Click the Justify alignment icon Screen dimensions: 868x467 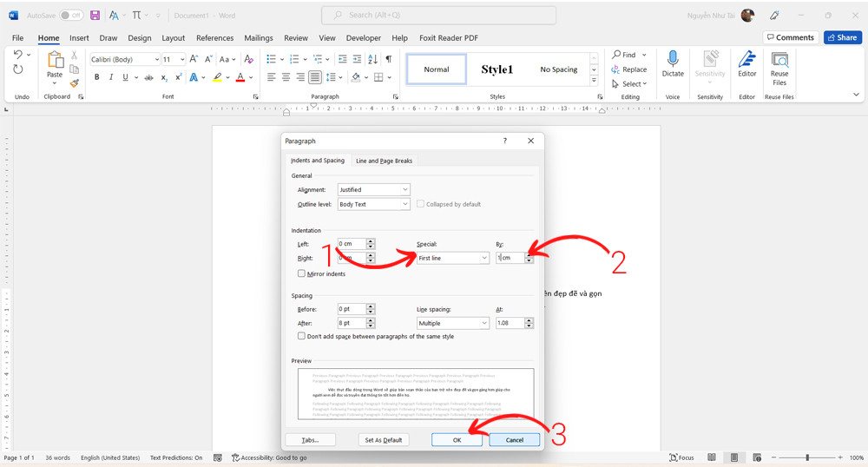click(x=315, y=77)
